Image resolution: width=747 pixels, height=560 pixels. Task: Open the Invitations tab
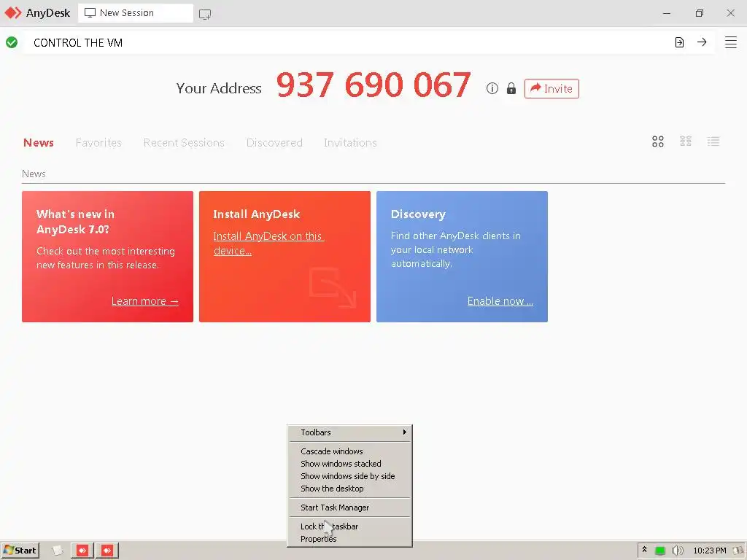(350, 142)
